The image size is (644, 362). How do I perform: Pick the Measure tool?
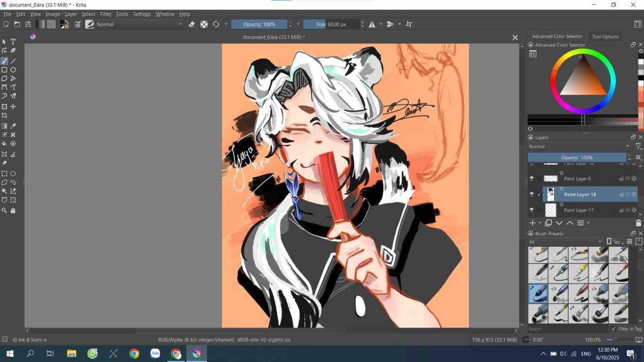coord(13,154)
